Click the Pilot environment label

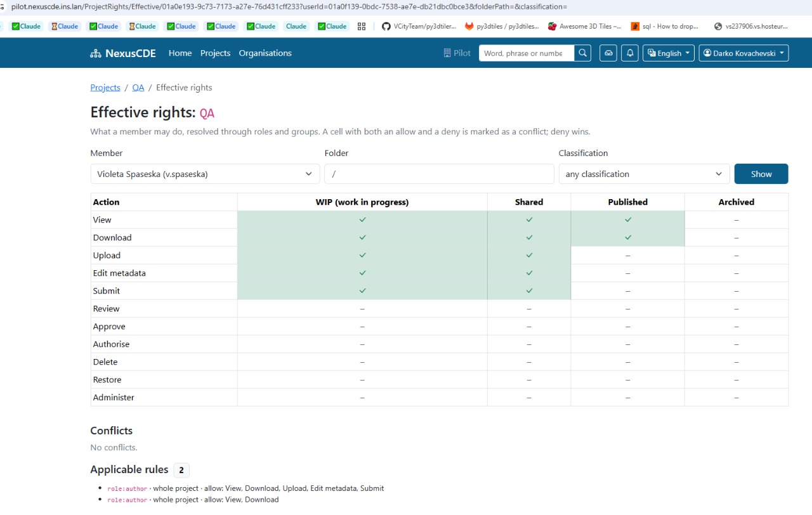coord(457,53)
